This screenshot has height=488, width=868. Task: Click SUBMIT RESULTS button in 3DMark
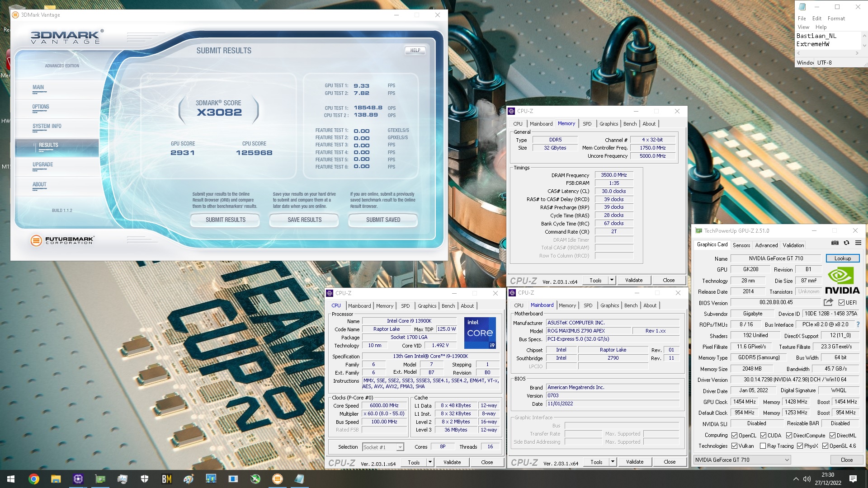(x=225, y=220)
